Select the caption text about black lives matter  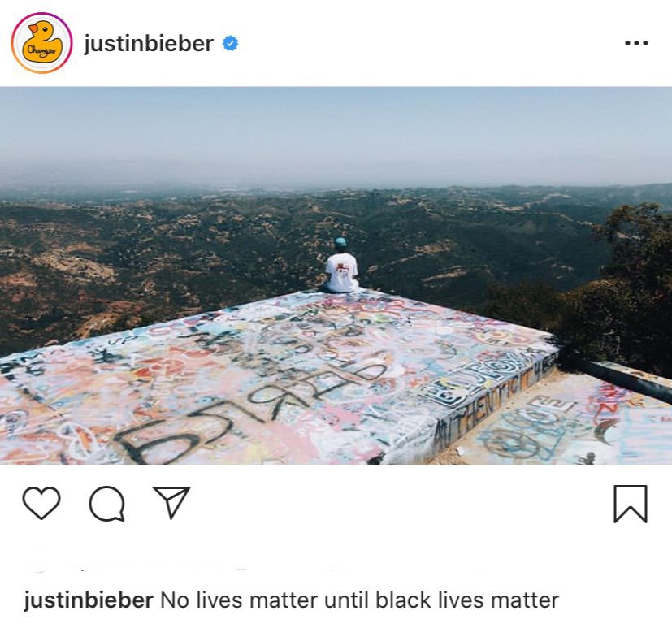pyautogui.click(x=360, y=600)
